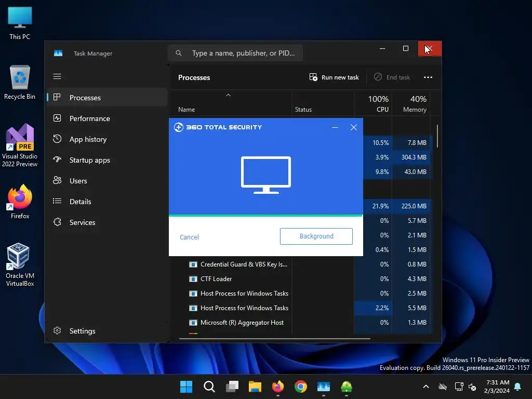Maximize the Task Manager window
This screenshot has height=399, width=532.
[405, 48]
